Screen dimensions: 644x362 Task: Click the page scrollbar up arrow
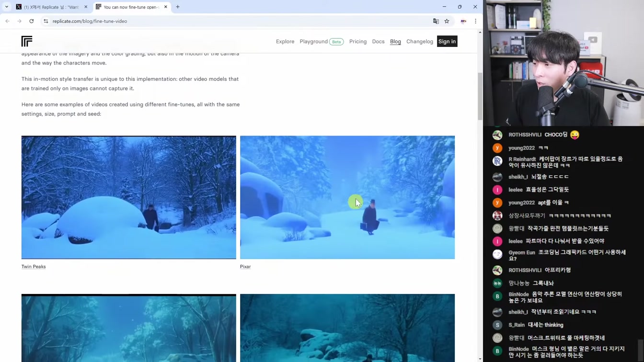tap(480, 32)
